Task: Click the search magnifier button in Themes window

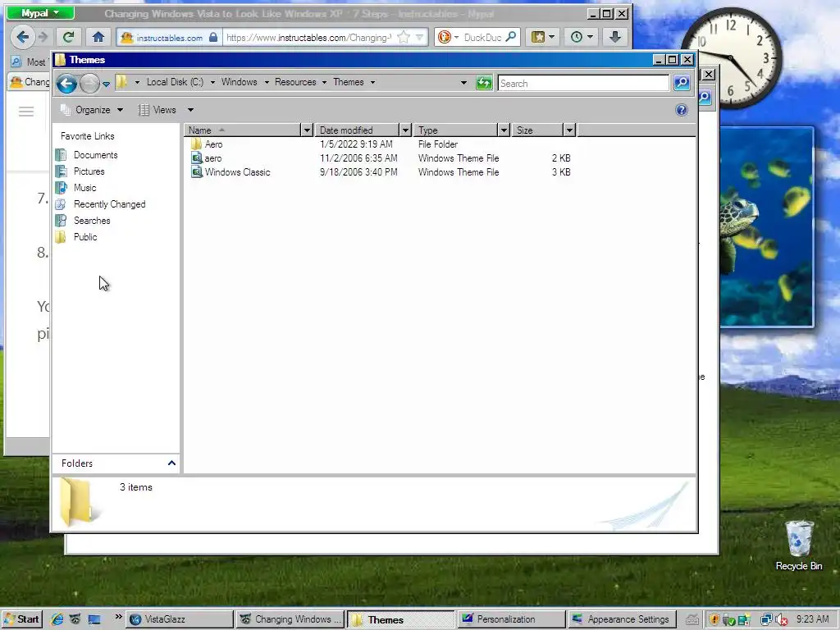Action: click(x=682, y=83)
